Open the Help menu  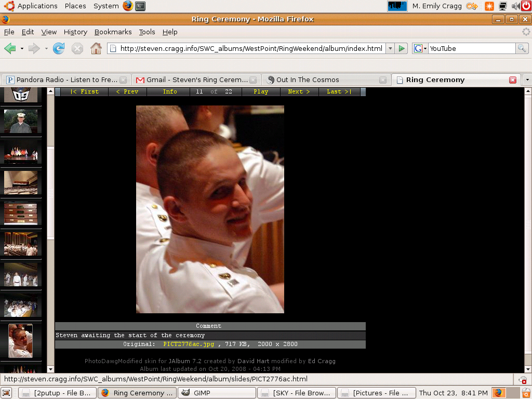(x=170, y=32)
